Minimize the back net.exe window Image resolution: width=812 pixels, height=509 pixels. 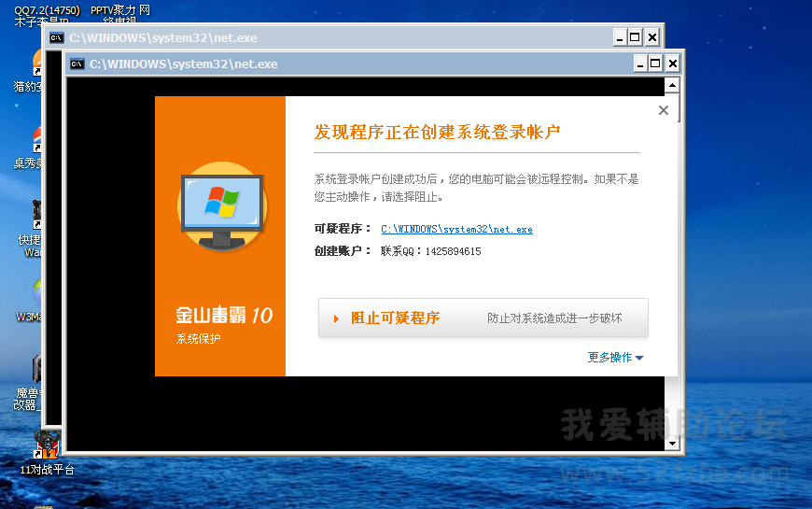tap(620, 38)
